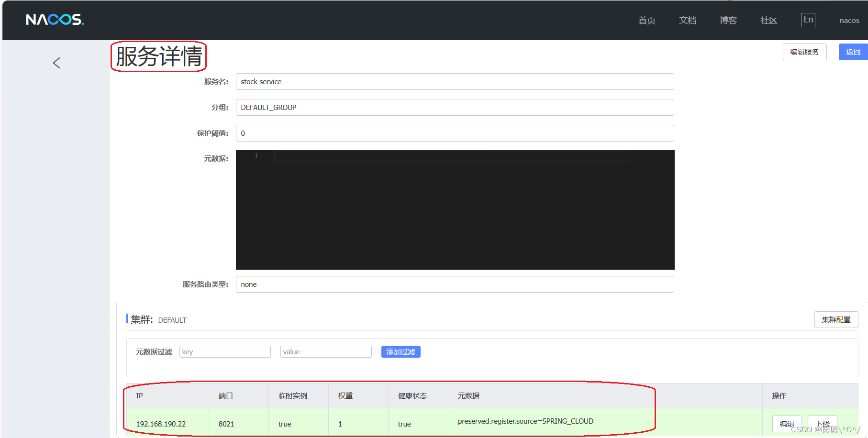Click the back arrow in the sidebar
This screenshot has height=438, width=868.
point(56,63)
